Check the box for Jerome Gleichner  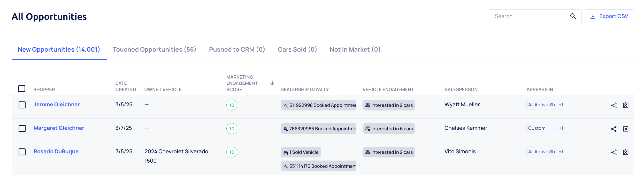pos(22,105)
